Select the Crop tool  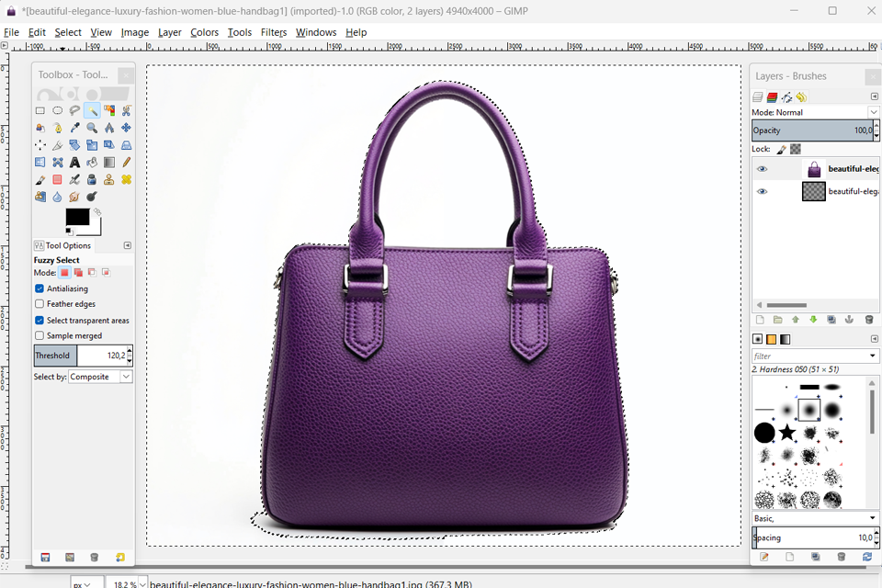point(57,145)
